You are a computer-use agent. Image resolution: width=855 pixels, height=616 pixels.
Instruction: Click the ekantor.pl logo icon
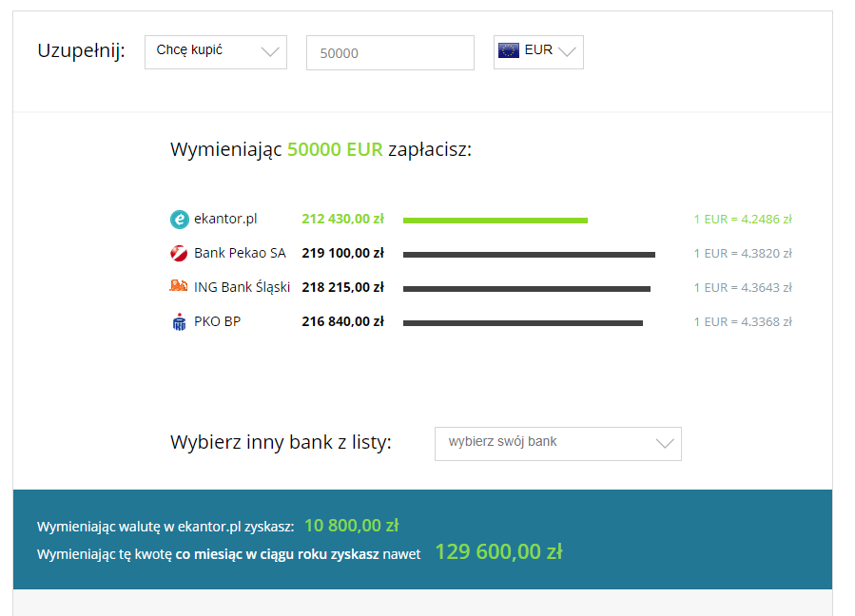click(180, 220)
